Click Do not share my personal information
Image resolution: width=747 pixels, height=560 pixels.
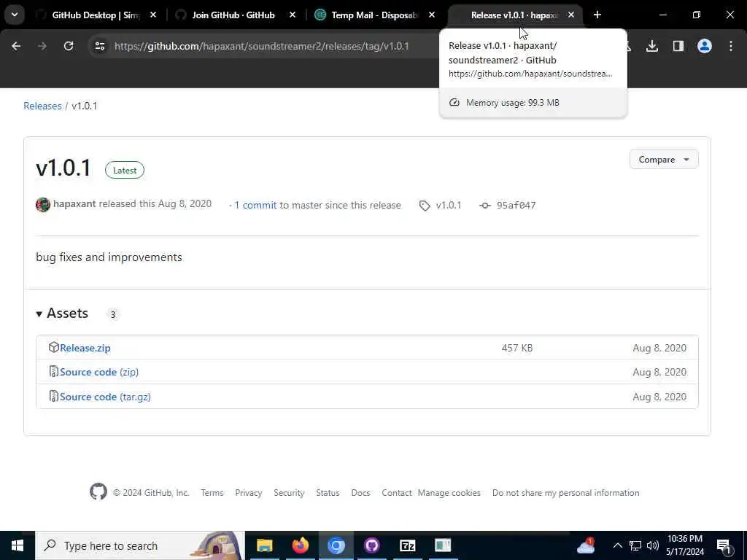click(566, 493)
